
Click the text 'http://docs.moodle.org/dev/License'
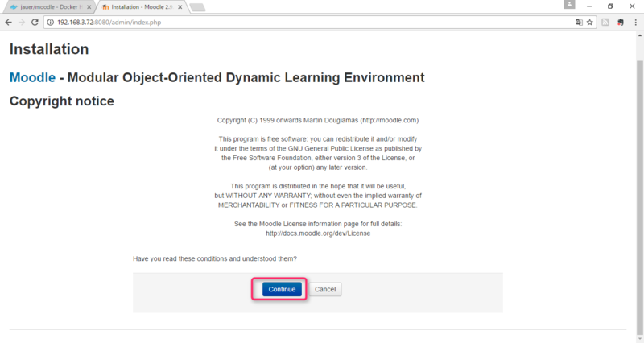[x=318, y=233]
